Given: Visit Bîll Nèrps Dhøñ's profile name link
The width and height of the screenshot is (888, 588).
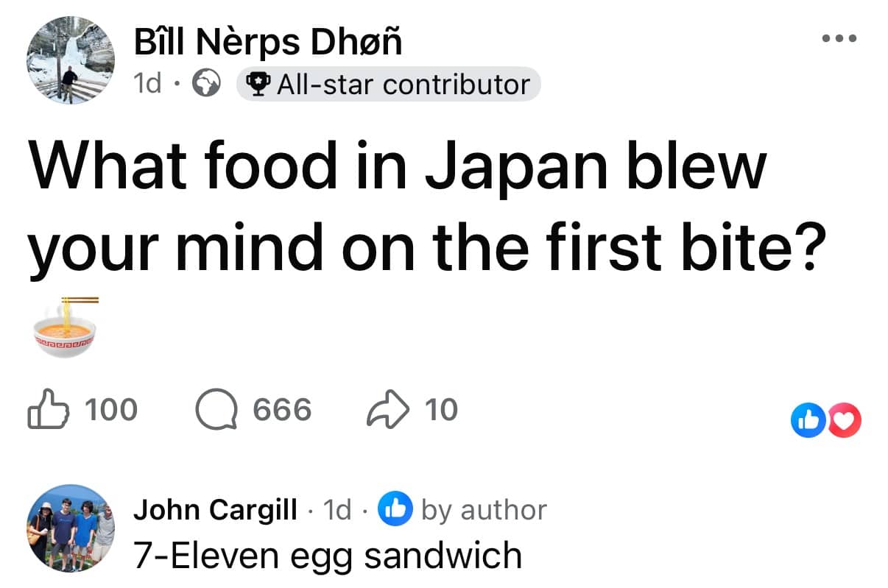Looking at the screenshot, I should pyautogui.click(x=267, y=43).
